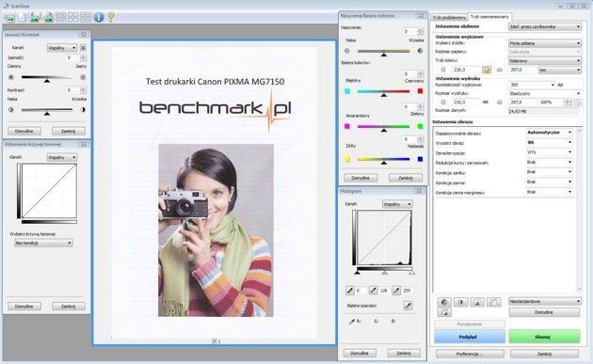The image size is (593, 364).
Task: Click the Jasność value stepper
Action: pos(83,57)
